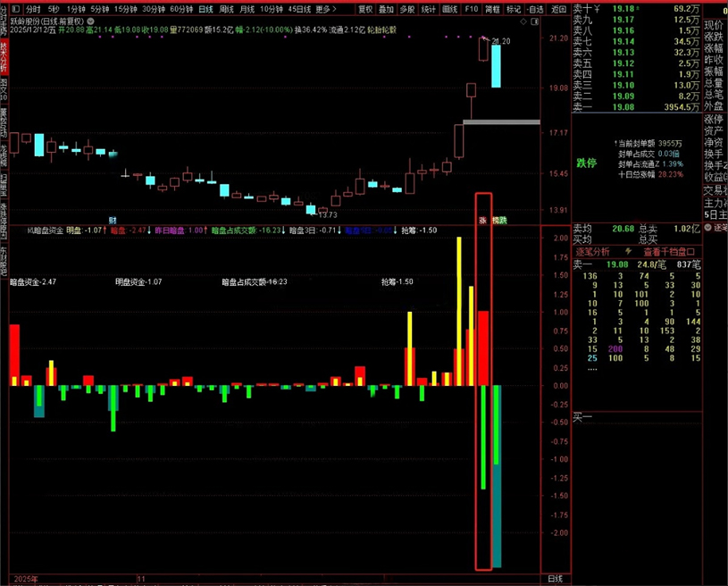Select the 45日线 period

coord(299,9)
